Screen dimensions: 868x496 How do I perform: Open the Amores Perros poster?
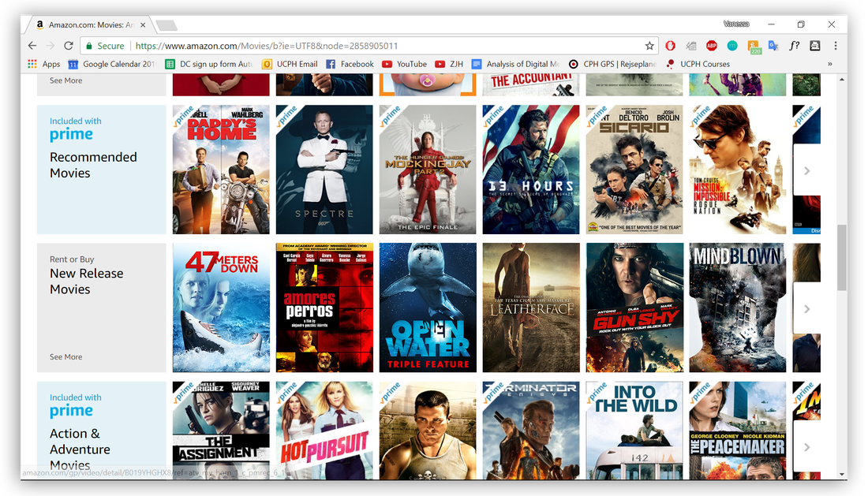pyautogui.click(x=324, y=308)
